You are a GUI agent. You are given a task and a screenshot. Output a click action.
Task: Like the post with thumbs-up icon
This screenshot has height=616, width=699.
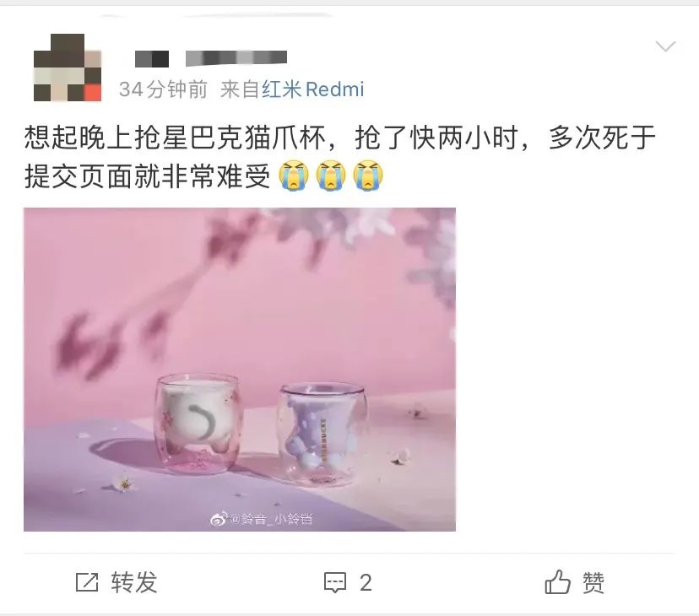(557, 581)
